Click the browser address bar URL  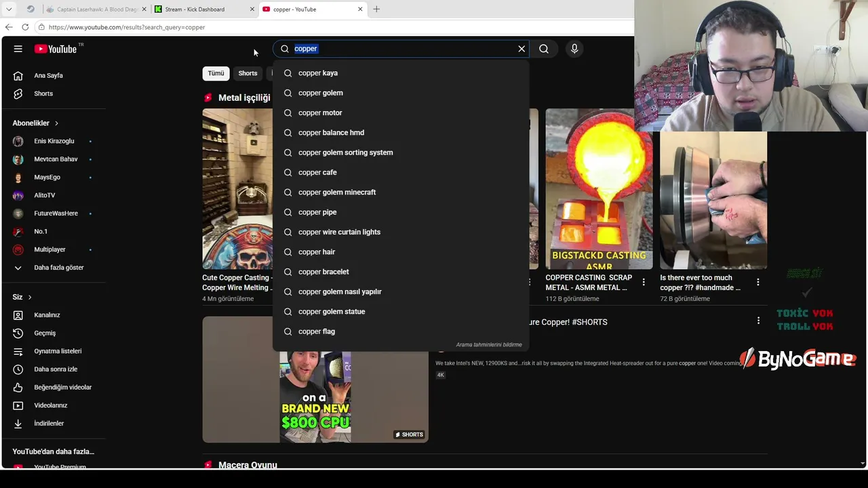point(127,27)
